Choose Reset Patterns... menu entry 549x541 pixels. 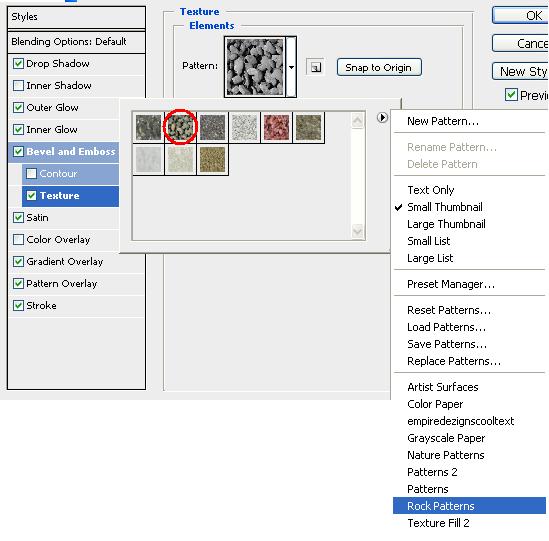pos(449,310)
